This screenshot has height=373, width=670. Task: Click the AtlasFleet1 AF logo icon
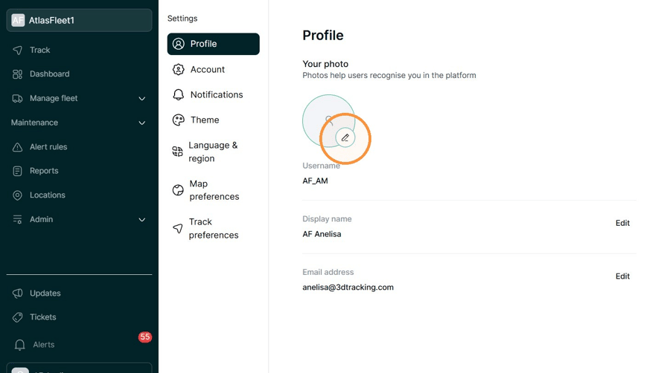click(x=18, y=20)
